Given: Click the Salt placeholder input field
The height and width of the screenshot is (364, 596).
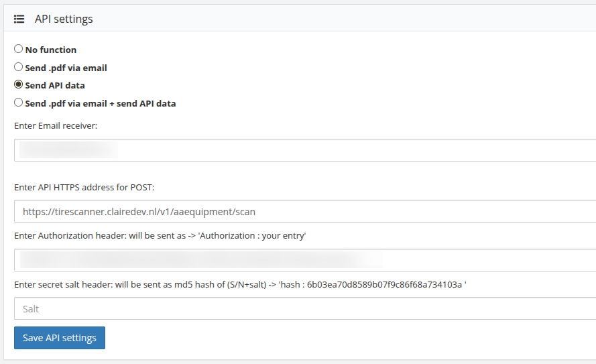Looking at the screenshot, I should pos(302,309).
